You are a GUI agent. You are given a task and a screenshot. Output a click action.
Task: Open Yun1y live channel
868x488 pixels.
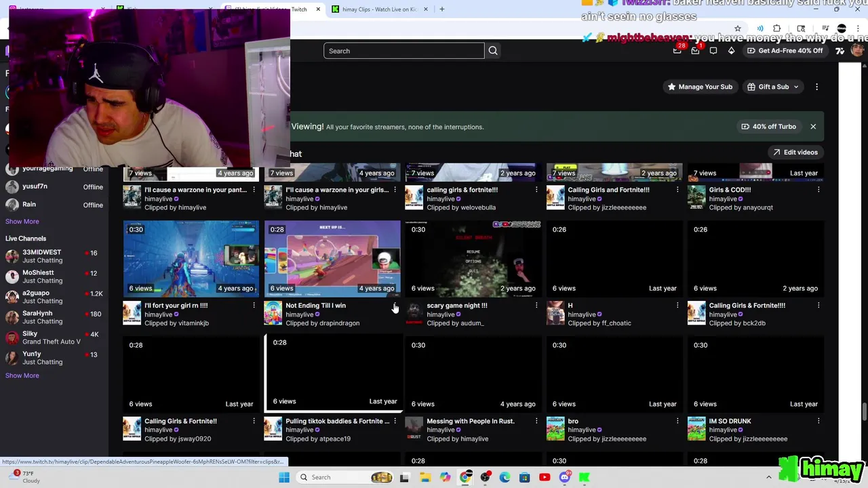pyautogui.click(x=53, y=358)
